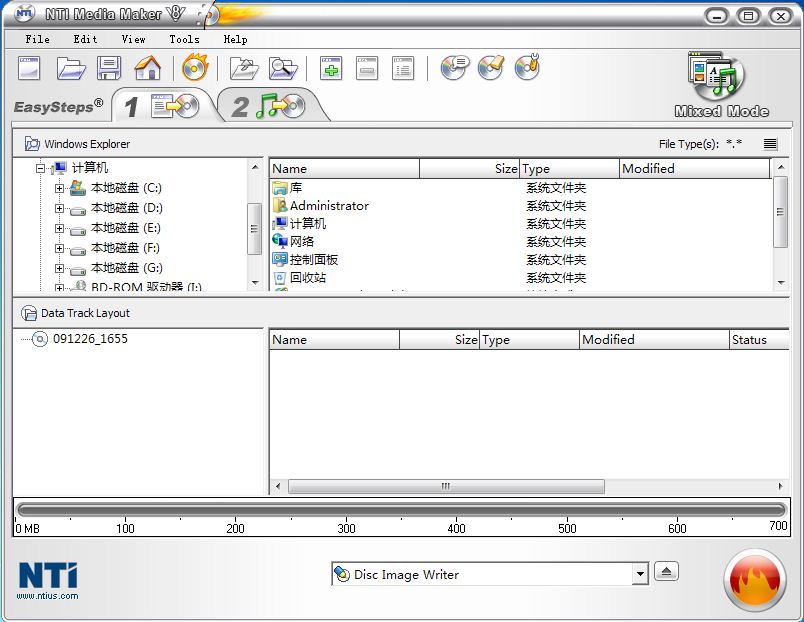The image size is (804, 622).
Task: Click the File Type(s) *.* filter
Action: pos(700,144)
